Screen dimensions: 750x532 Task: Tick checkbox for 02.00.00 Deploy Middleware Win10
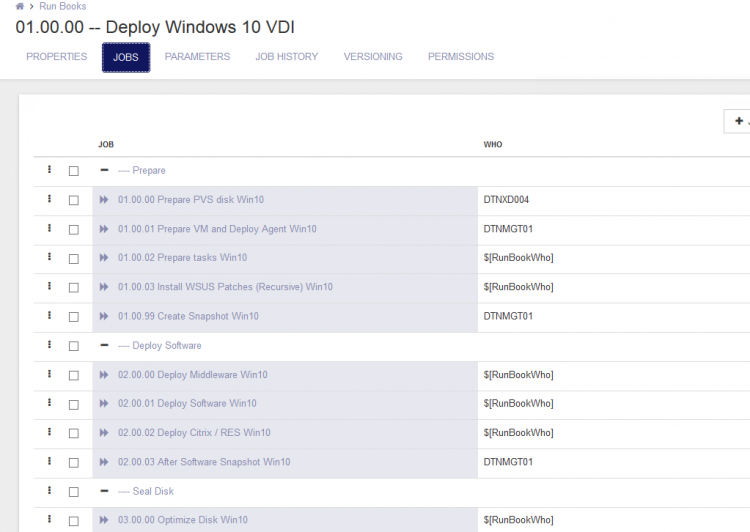[x=74, y=376]
